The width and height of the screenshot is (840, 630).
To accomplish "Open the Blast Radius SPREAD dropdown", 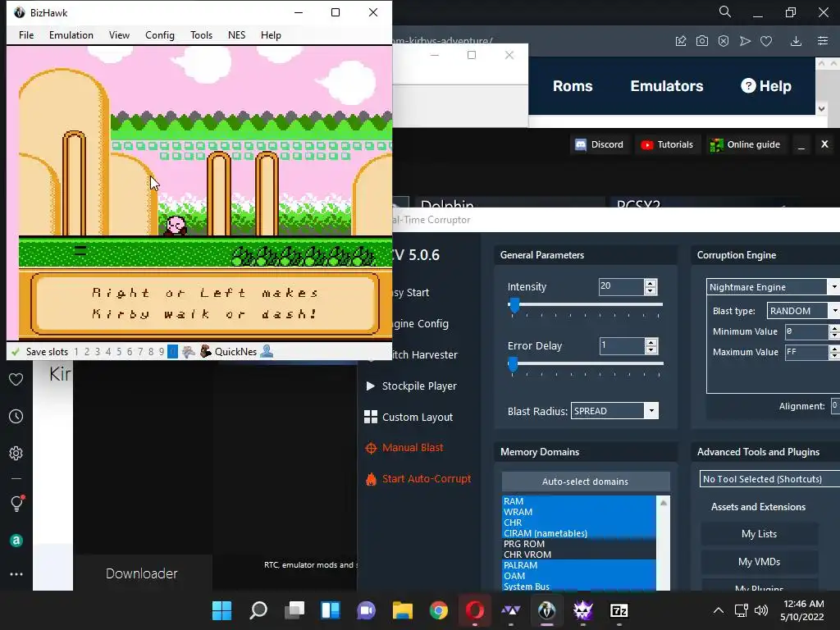I will point(614,411).
